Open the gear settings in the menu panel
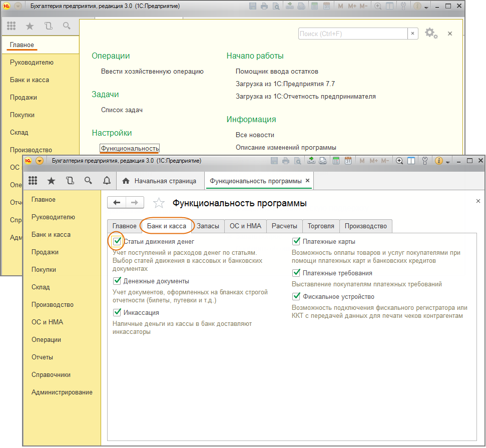The width and height of the screenshot is (486, 448). pos(430,34)
